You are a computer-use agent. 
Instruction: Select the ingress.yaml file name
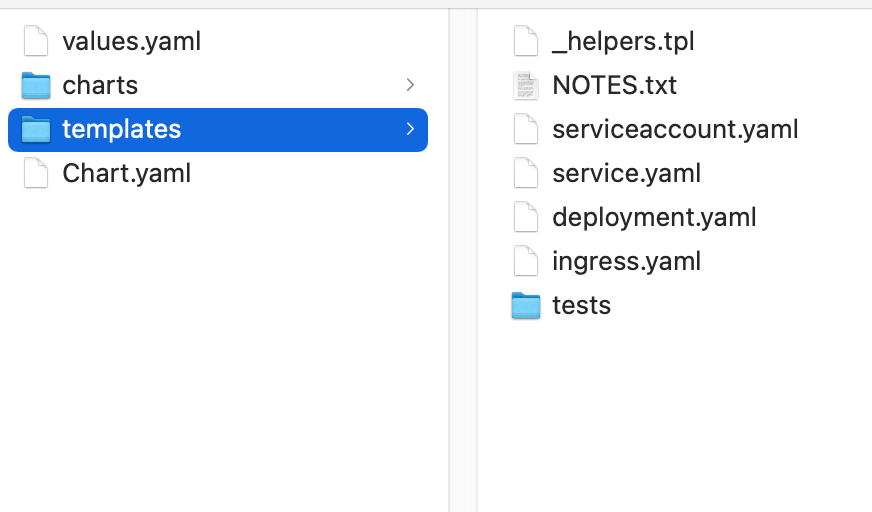point(626,261)
